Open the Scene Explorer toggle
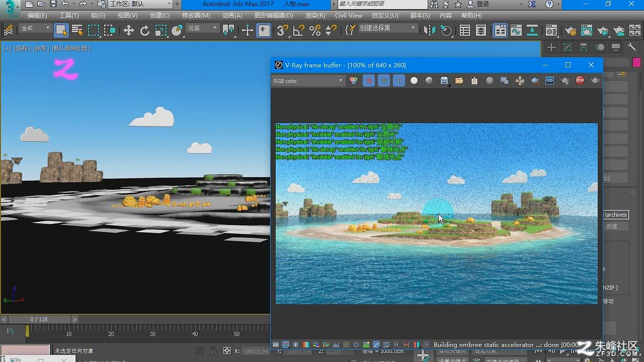 [465, 31]
